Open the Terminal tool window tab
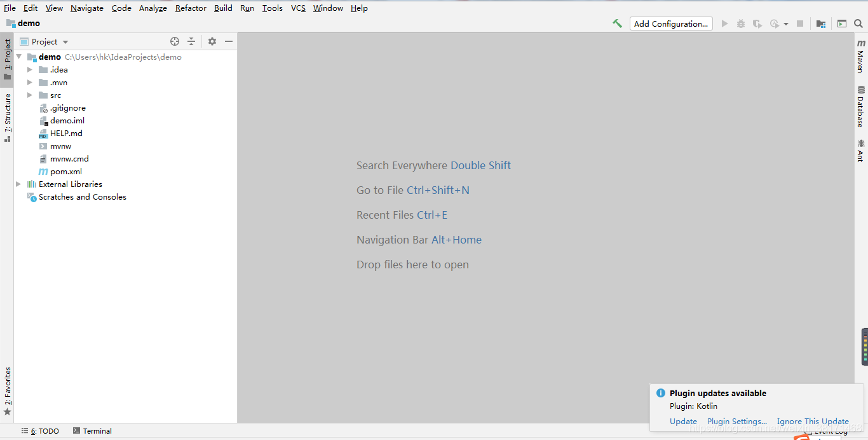The height and width of the screenshot is (440, 868). 92,430
